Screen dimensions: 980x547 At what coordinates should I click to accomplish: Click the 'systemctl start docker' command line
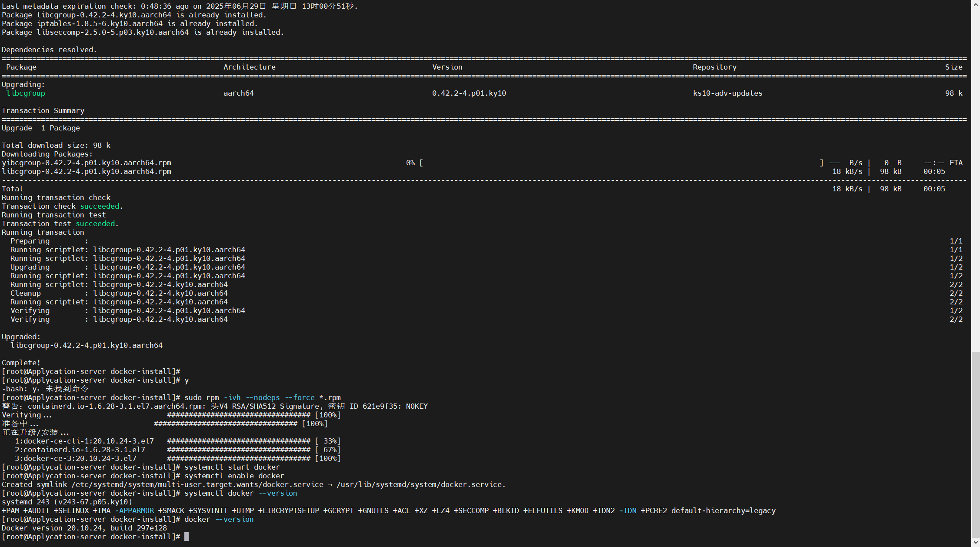coord(232,467)
